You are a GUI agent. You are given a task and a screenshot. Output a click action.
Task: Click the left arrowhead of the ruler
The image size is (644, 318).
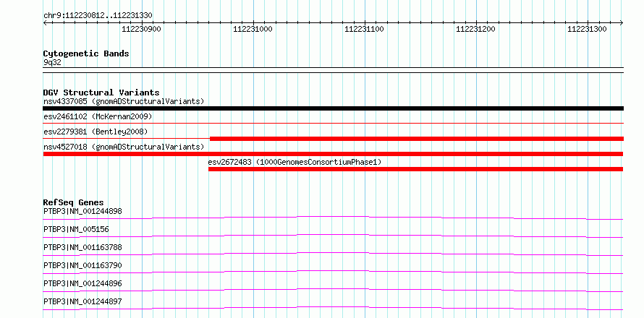pos(45,22)
